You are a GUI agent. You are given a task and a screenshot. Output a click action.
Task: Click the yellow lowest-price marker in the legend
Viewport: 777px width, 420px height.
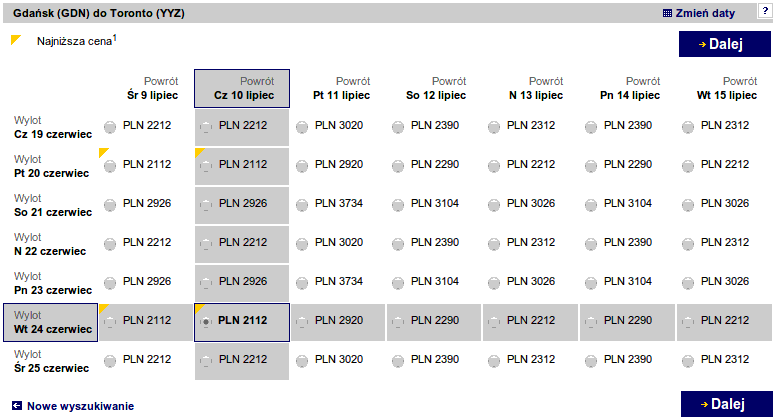point(16,40)
